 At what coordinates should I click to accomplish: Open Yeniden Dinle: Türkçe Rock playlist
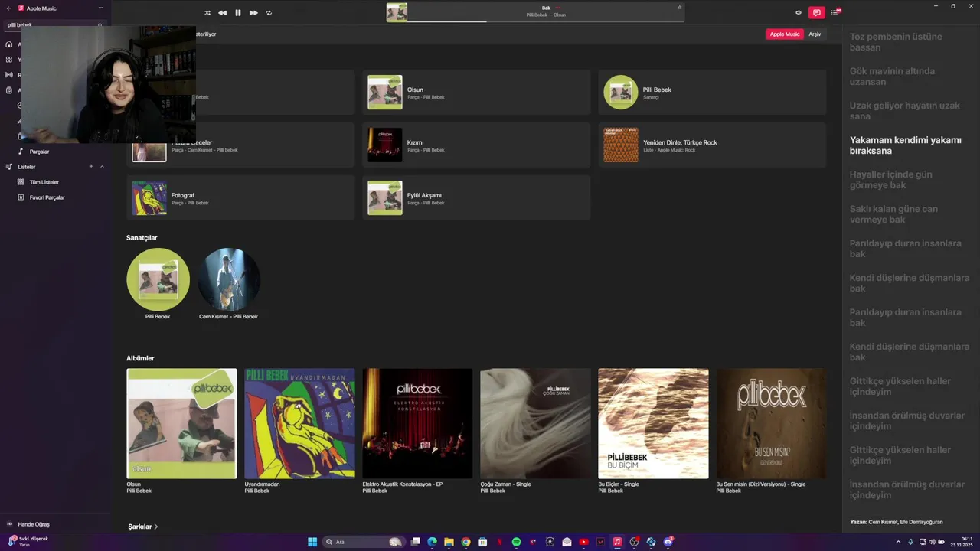tap(712, 145)
